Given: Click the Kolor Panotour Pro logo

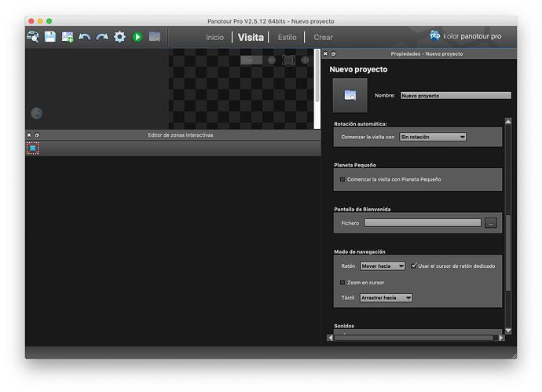Looking at the screenshot, I should [465, 36].
